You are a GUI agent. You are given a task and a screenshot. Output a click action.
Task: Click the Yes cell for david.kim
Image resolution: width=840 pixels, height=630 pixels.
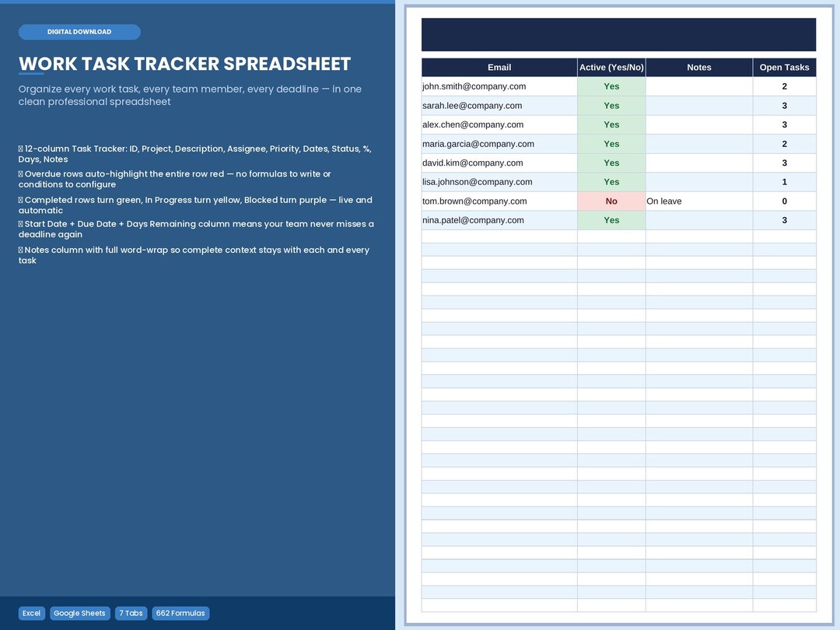[x=611, y=163]
